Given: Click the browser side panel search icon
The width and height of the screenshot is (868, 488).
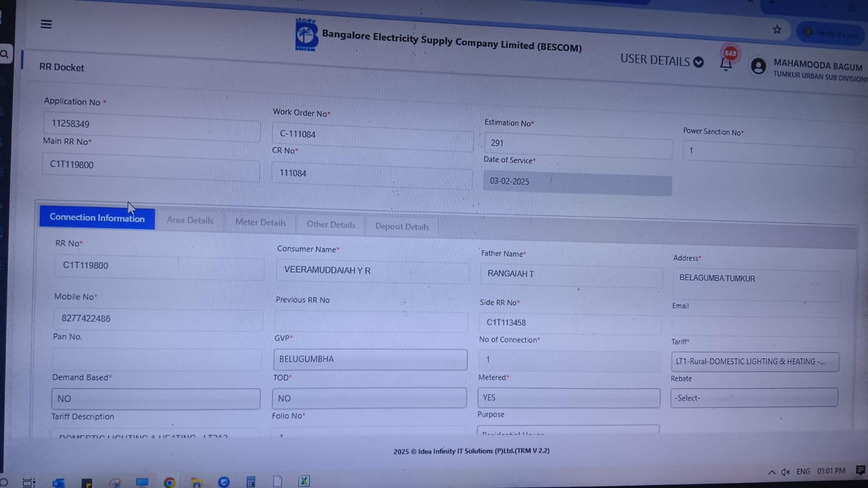Looking at the screenshot, I should (5, 54).
